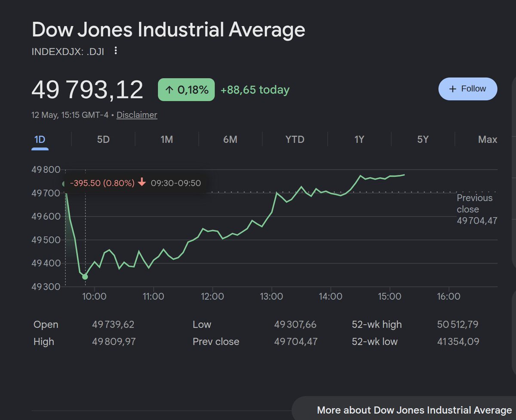The width and height of the screenshot is (516, 420).
Task: Switch to the YTD range tab
Action: [295, 139]
